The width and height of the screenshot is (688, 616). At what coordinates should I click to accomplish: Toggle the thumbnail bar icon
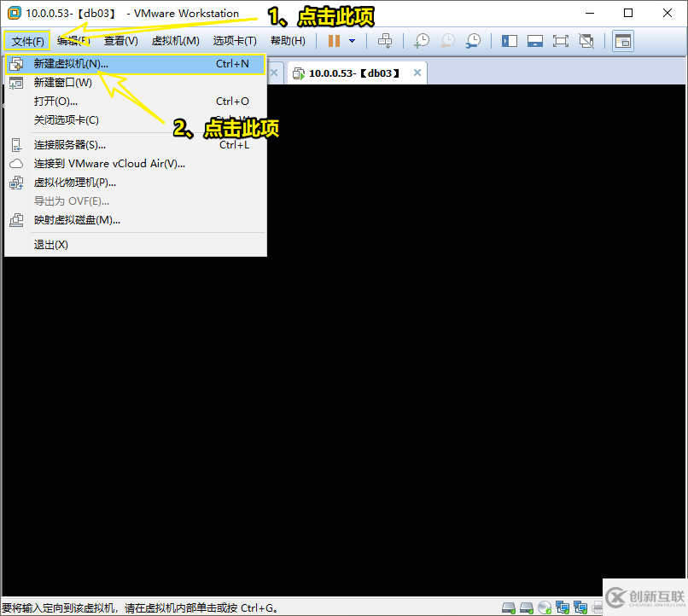[535, 41]
